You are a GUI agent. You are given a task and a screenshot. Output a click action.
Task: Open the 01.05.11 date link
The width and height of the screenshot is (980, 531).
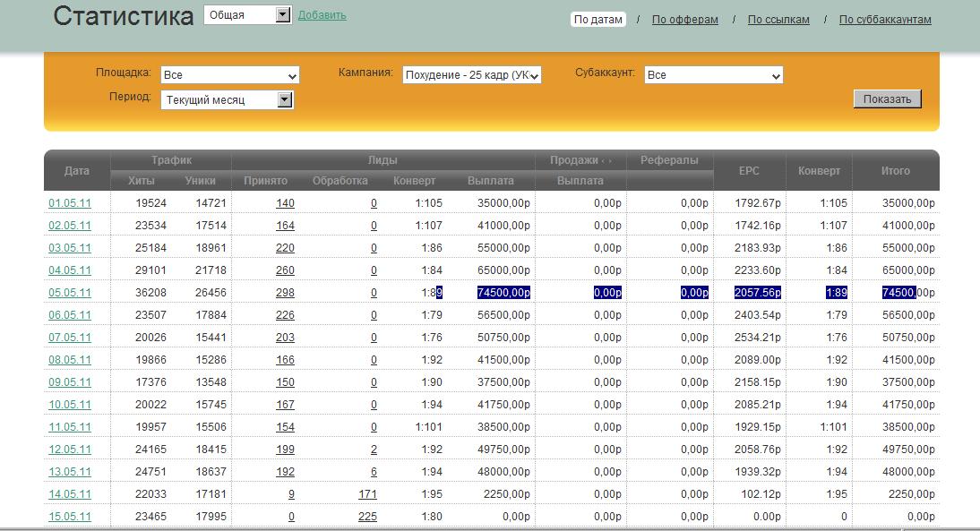point(70,203)
